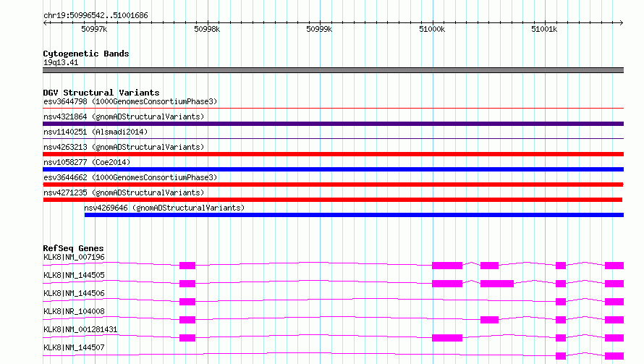Click the nsv4269646 gnomAD variant label
The width and height of the screenshot is (644, 364).
164,208
